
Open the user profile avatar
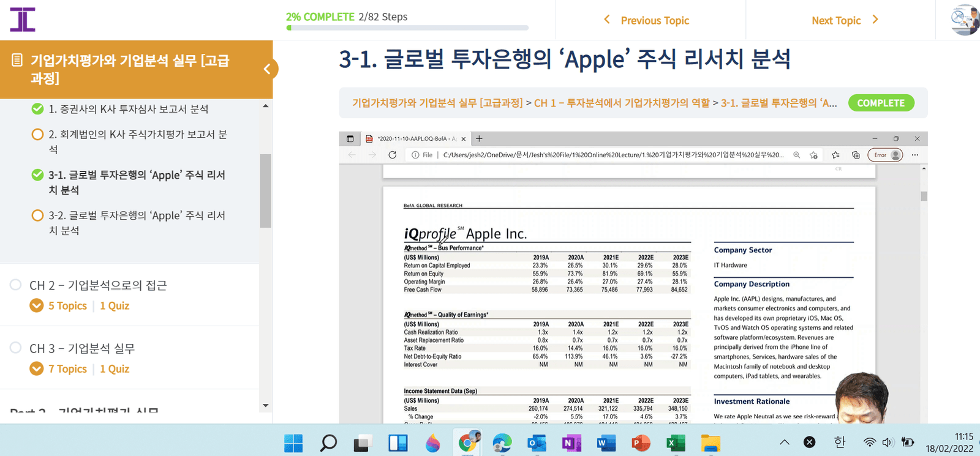(x=965, y=20)
